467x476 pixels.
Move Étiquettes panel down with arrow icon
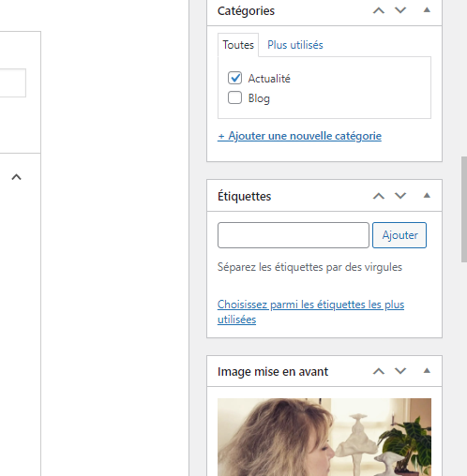(400, 196)
